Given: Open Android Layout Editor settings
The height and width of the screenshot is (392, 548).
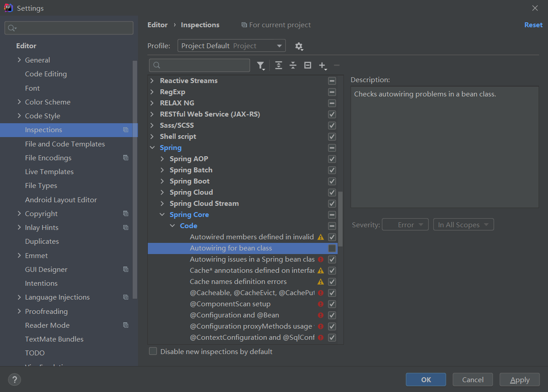Looking at the screenshot, I should 61,200.
